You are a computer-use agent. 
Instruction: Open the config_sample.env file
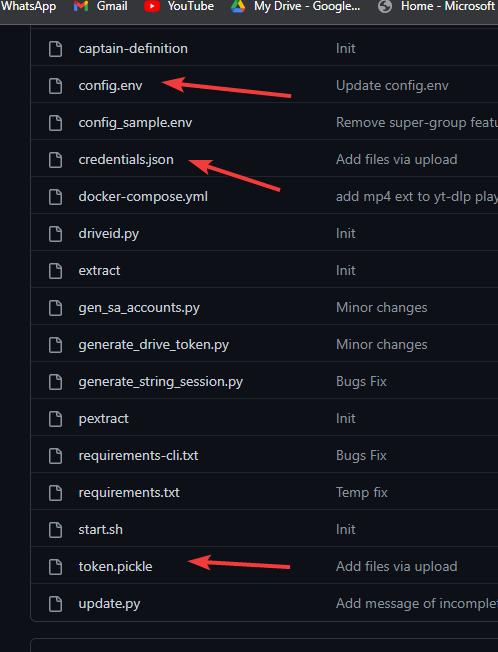pos(135,123)
